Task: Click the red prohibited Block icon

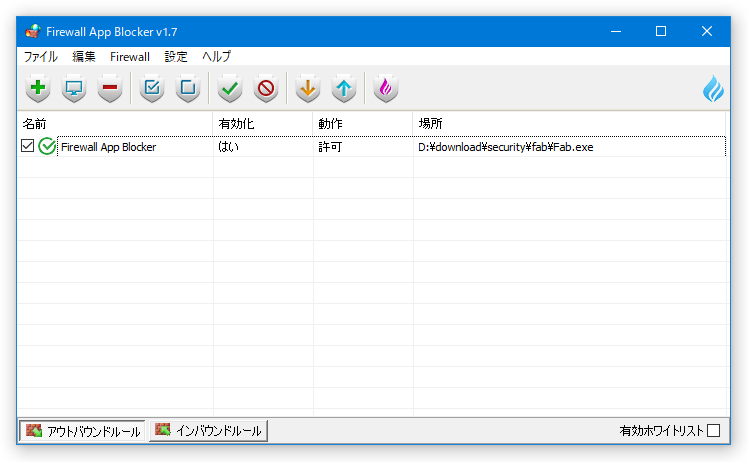Action: click(x=266, y=88)
